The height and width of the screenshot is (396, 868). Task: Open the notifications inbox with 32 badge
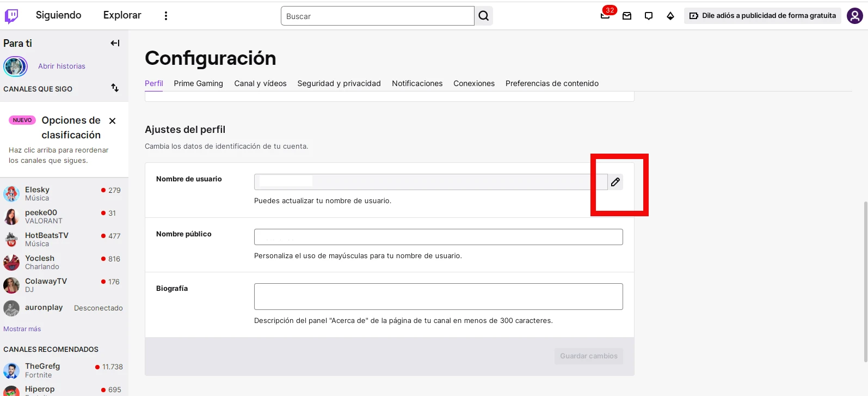click(x=605, y=16)
